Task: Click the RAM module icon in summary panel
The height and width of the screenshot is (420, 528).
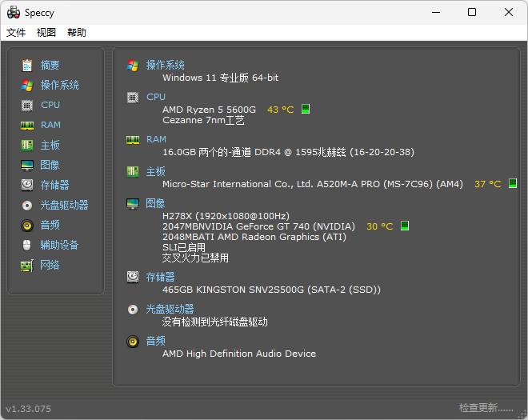Action: point(133,140)
